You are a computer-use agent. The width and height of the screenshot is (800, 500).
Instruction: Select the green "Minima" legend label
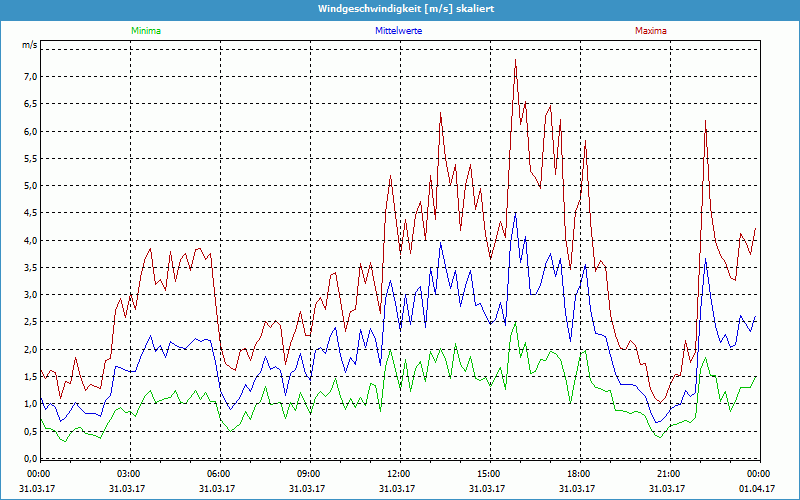(146, 31)
